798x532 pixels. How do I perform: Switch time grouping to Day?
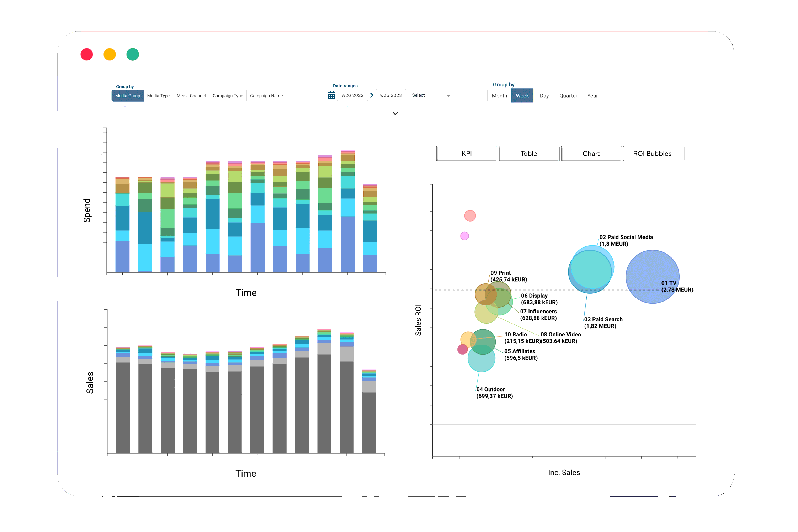click(x=544, y=96)
